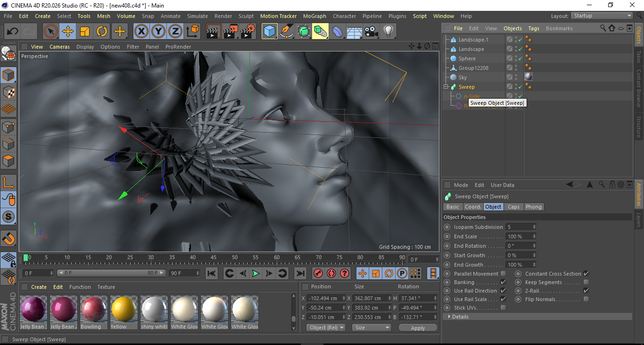Play the animation forward
Screen dimensions: 644x345
[256, 273]
